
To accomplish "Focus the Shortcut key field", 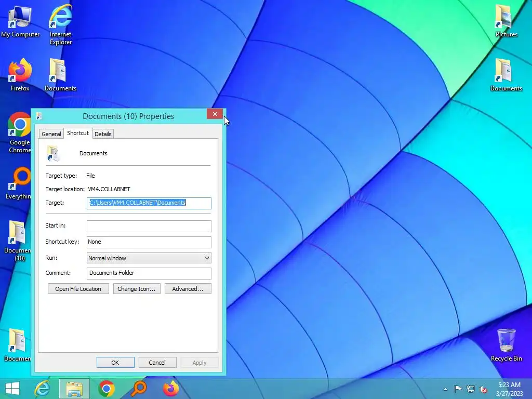I will (149, 242).
